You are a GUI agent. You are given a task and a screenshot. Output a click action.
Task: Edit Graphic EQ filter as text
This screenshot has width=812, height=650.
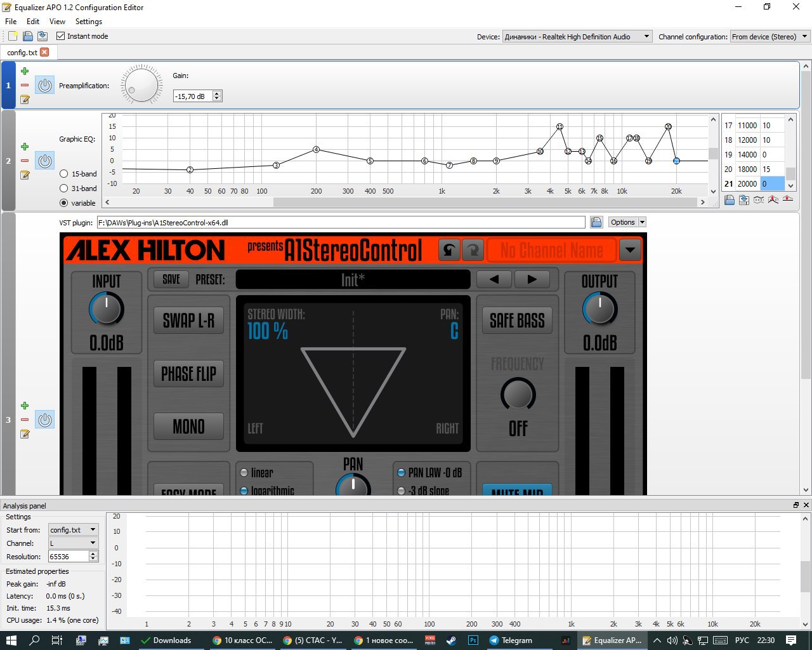(25, 175)
